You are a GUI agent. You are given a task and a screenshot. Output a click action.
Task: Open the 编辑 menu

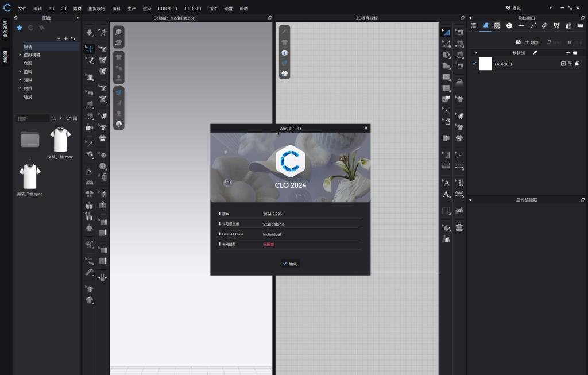click(37, 9)
